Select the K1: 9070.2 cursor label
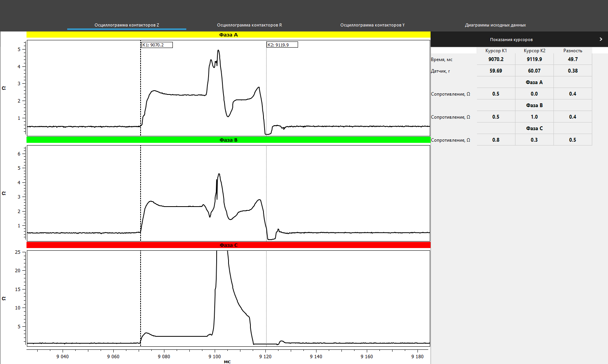The width and height of the screenshot is (608, 364). pos(157,45)
